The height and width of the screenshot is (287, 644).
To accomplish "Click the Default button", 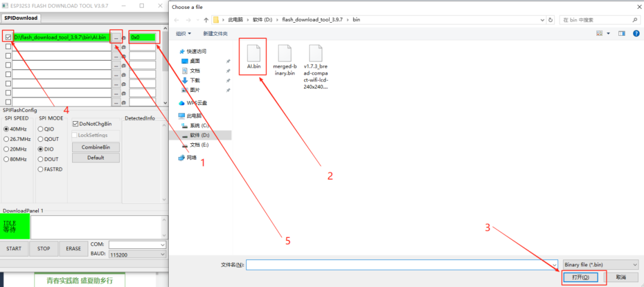I will [95, 158].
